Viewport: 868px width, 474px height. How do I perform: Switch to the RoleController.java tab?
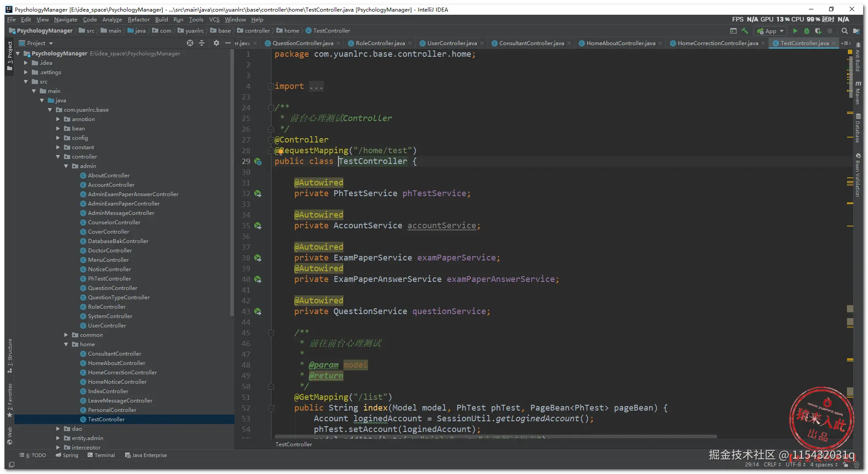pyautogui.click(x=380, y=43)
